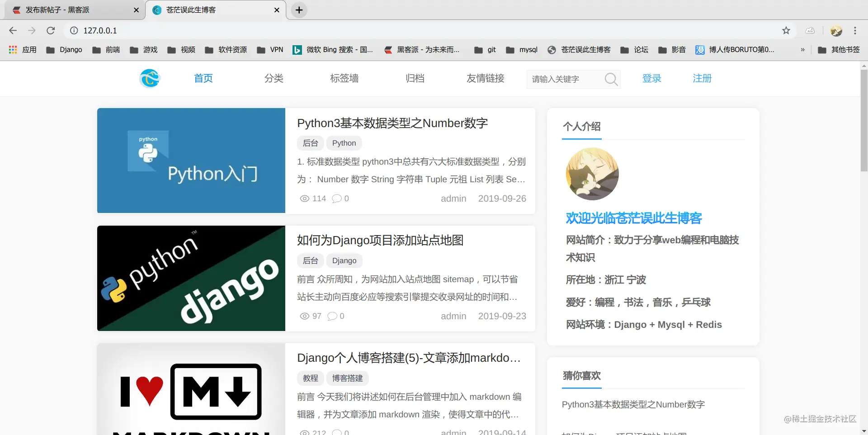The height and width of the screenshot is (435, 868).
Task: Click the page vertical scrollbar thumb
Action: point(864,120)
